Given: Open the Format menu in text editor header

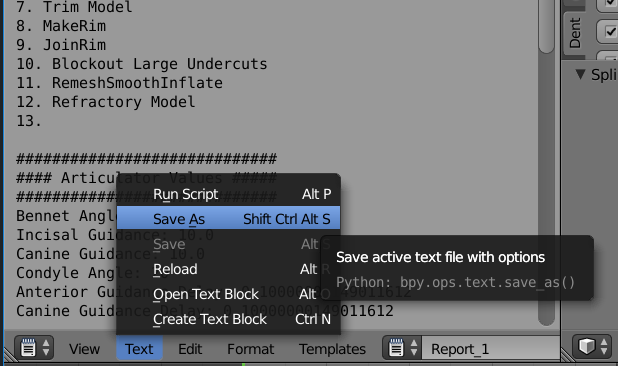Looking at the screenshot, I should pos(251,349).
